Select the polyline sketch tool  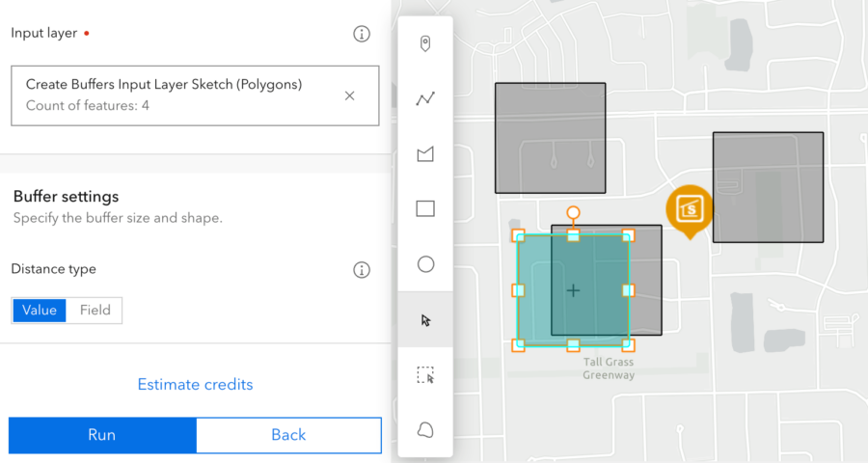(425, 98)
